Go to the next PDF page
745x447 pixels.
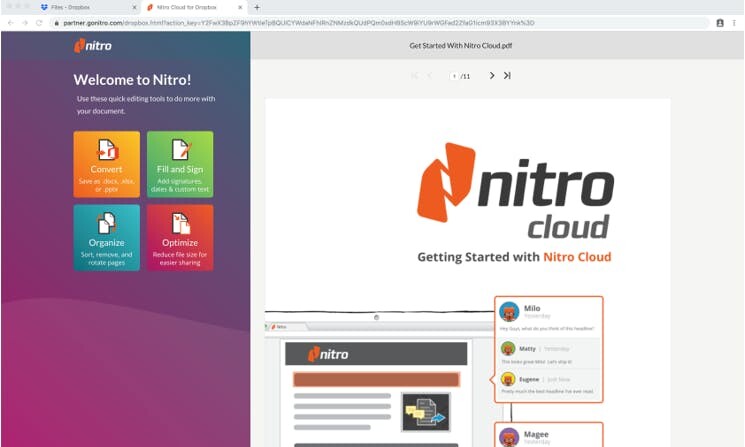(x=492, y=76)
